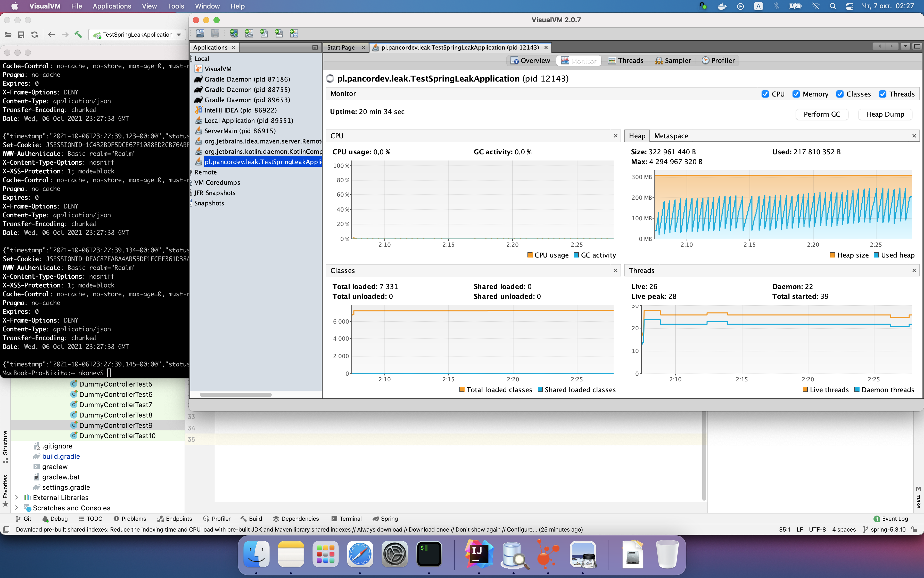Click the IntelliJ Reload (sync) icon
Image resolution: width=924 pixels, height=578 pixels.
(34, 35)
